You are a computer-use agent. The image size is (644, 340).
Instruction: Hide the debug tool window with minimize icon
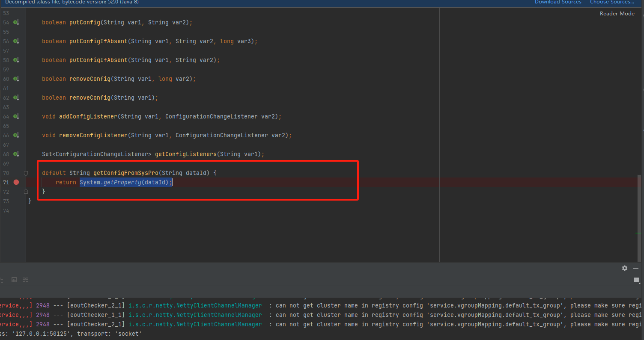(x=636, y=268)
